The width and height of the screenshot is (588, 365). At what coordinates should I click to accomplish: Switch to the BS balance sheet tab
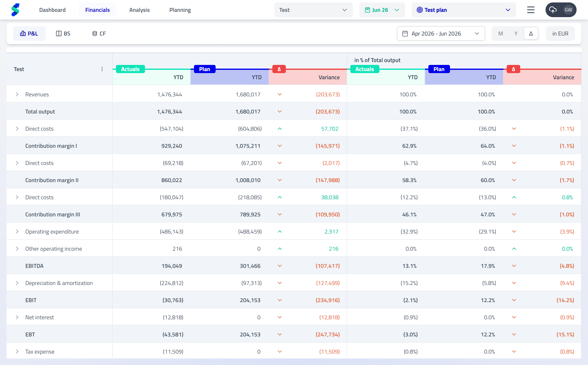pos(63,33)
